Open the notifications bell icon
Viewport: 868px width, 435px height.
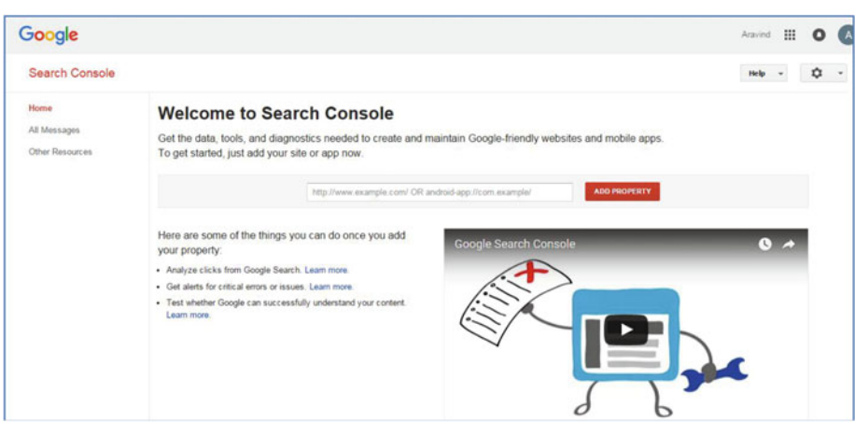819,35
